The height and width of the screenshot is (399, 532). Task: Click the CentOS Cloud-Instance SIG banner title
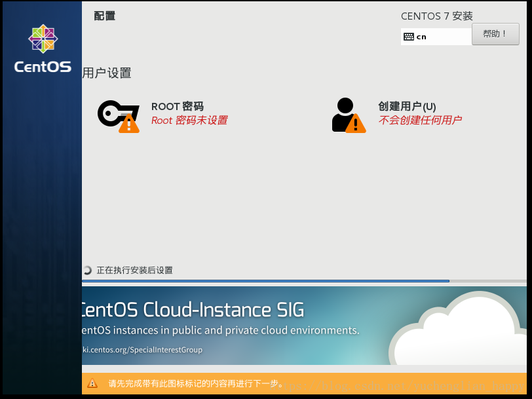pyautogui.click(x=193, y=310)
